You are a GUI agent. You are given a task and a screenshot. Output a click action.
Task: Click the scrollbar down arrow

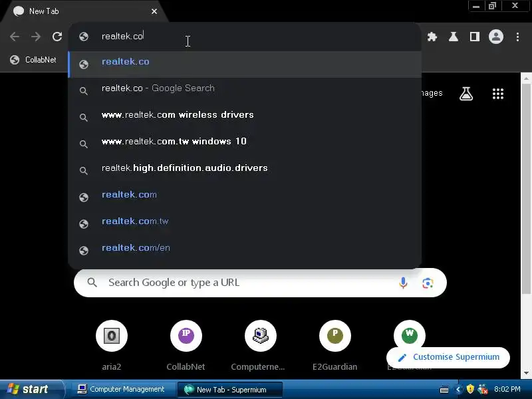click(526, 373)
